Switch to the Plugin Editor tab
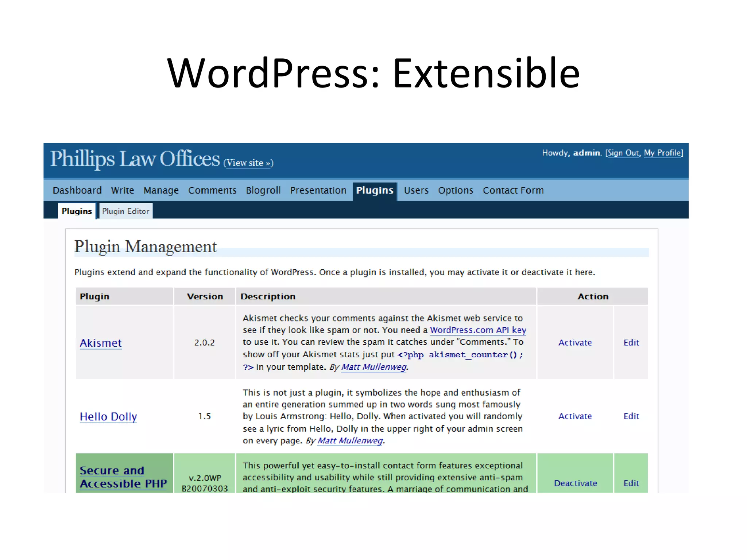747x560 pixels. point(126,211)
